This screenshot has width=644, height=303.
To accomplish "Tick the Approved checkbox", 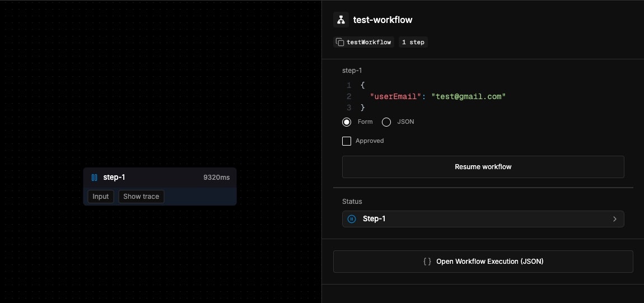I will 347,141.
